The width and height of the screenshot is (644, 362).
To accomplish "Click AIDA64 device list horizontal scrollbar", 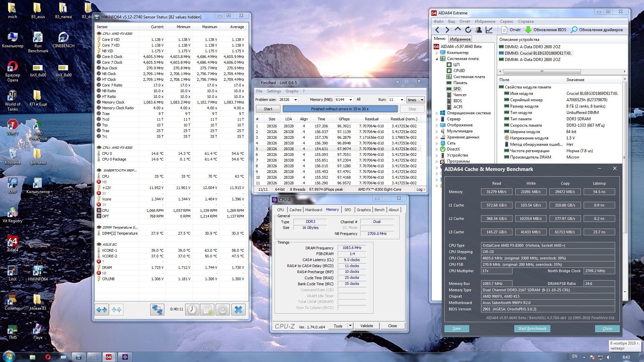I will coord(542,71).
